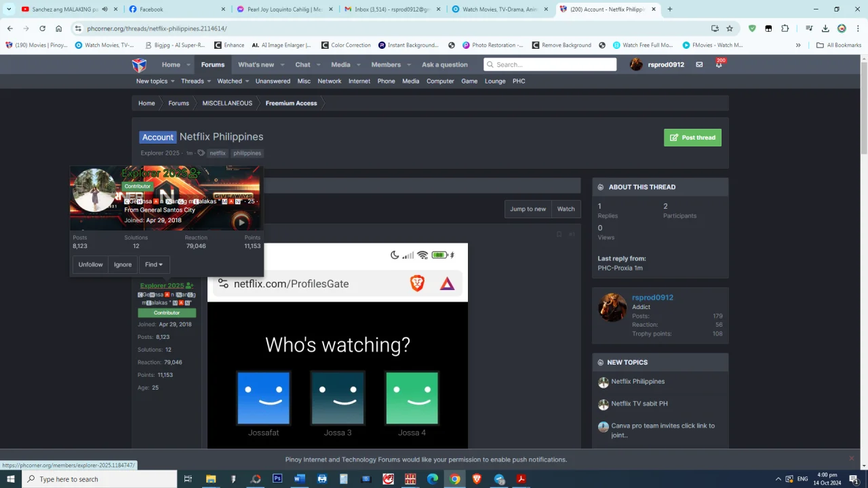Image resolution: width=868 pixels, height=488 pixels.
Task: Open rsprod0912 profile link in sidebar
Action: [652, 298]
